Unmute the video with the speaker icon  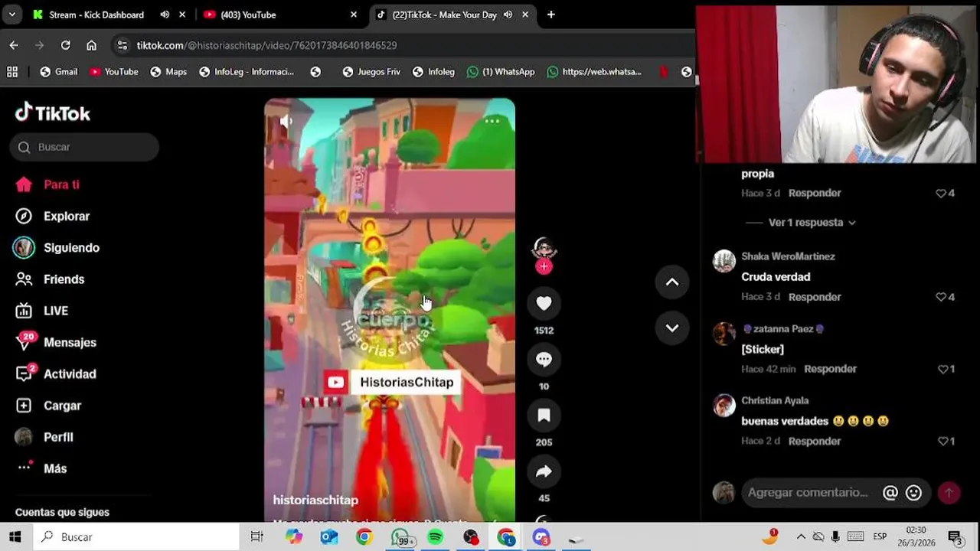click(286, 121)
